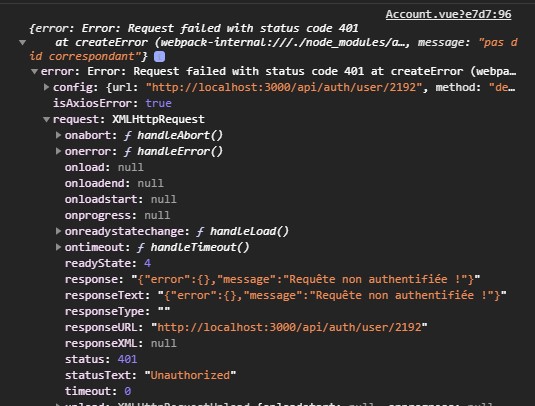Expand the ontimeout handleTimeout function
This screenshot has width=535, height=406.
58,247
